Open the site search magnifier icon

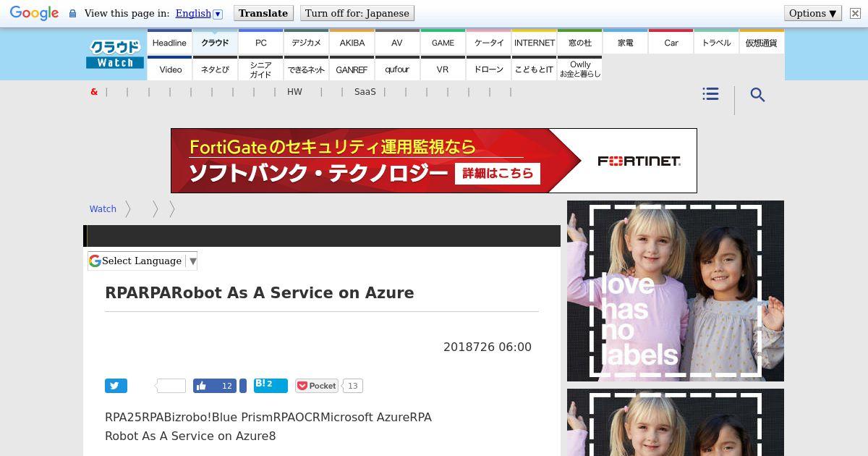(757, 95)
